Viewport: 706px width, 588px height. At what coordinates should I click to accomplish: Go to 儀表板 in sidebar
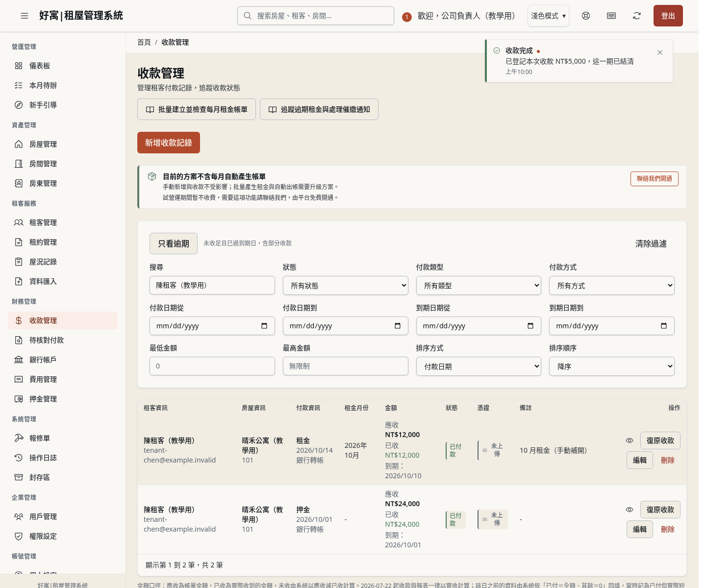[63, 66]
